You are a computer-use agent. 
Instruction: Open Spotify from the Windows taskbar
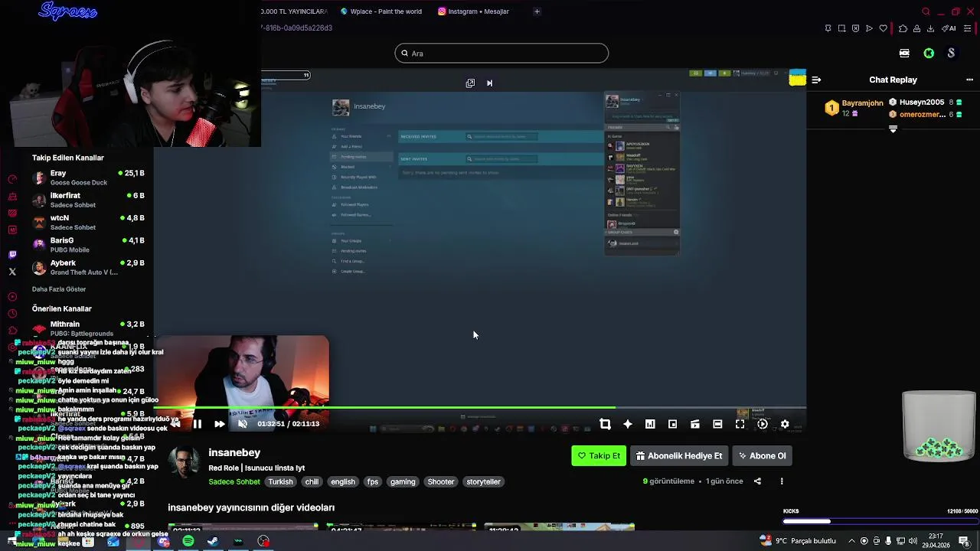(188, 541)
